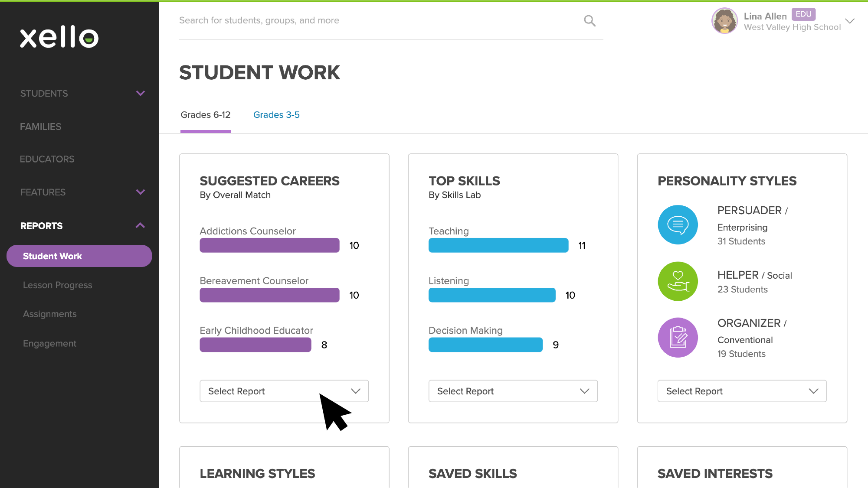Click the "PERSONALITY STYLES" heading
The height and width of the screenshot is (488, 868).
[x=727, y=181]
